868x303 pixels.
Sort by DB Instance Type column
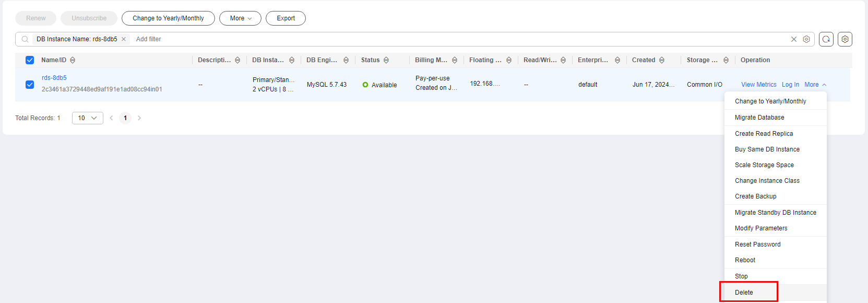292,60
